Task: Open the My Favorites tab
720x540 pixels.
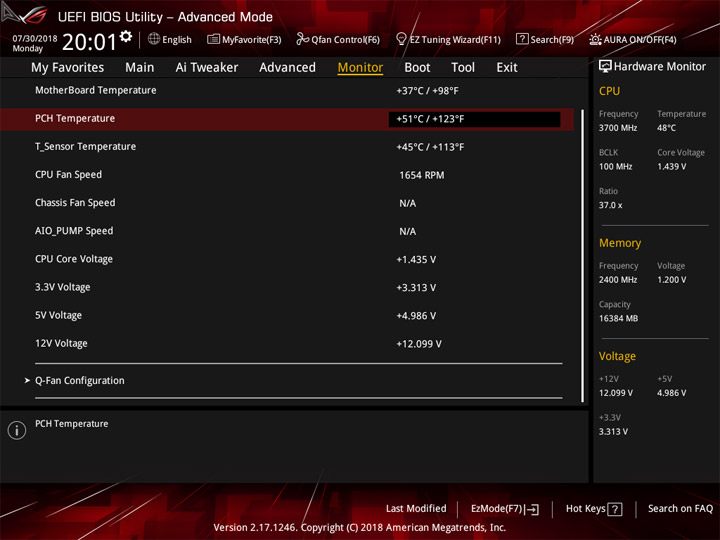Action: 68,68
